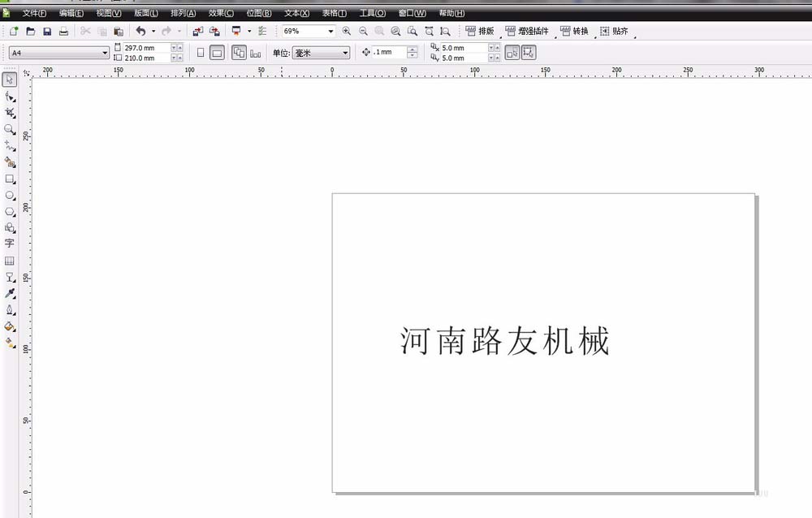Open the 视图(V) menu
This screenshot has width=812, height=518.
pyautogui.click(x=109, y=13)
